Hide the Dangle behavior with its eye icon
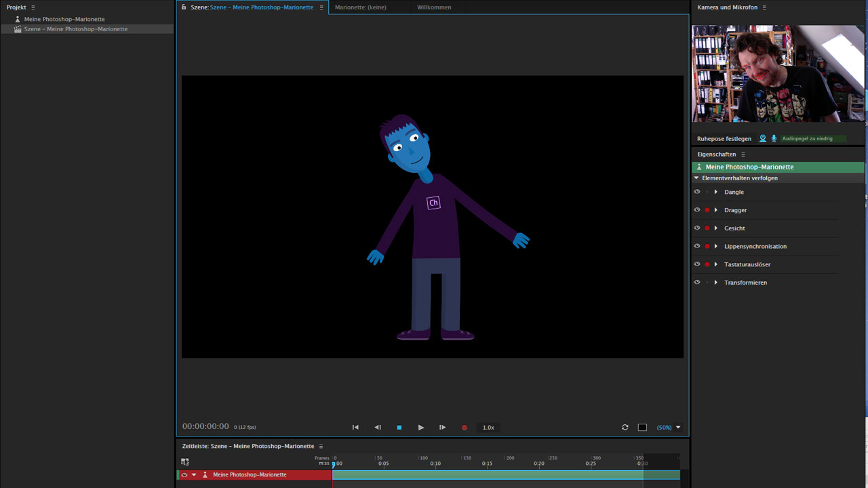 tap(696, 192)
